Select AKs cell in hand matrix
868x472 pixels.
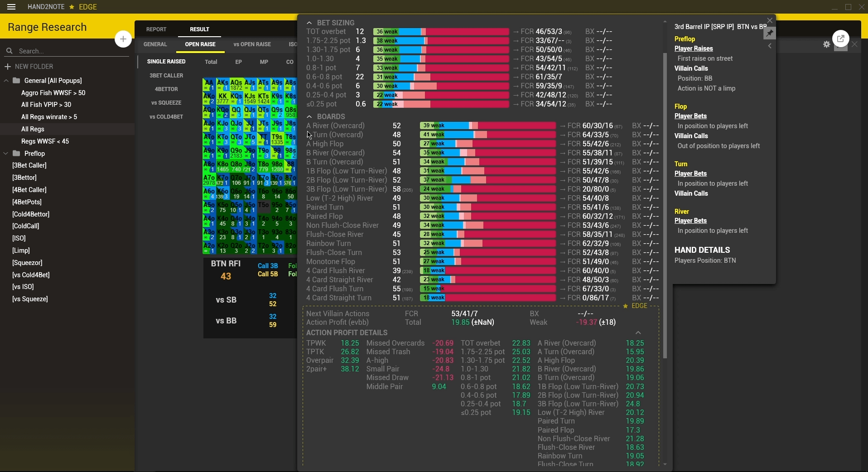click(x=222, y=85)
